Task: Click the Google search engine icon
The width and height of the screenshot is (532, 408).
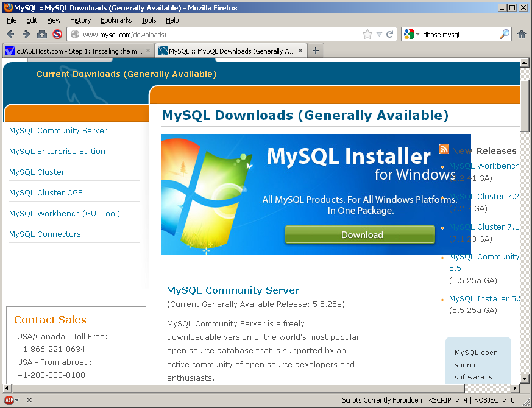Action: tap(409, 34)
